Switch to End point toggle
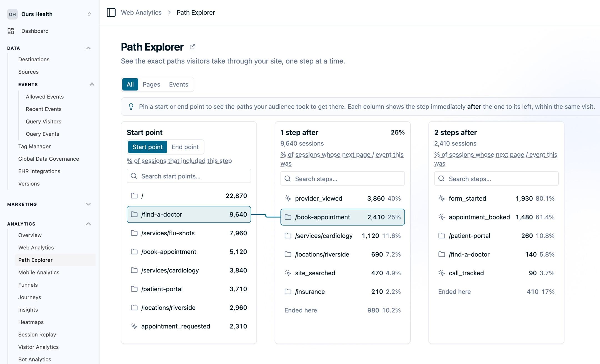The image size is (600, 364). 185,147
